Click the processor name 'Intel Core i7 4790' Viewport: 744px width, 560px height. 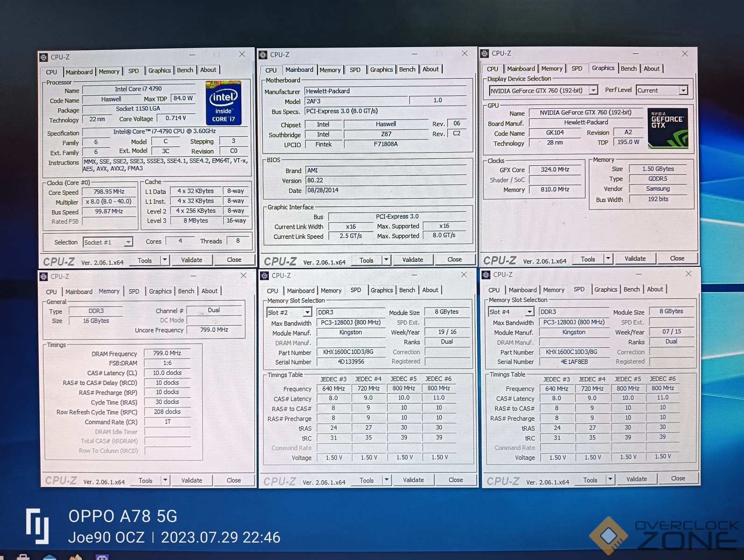[x=138, y=89]
